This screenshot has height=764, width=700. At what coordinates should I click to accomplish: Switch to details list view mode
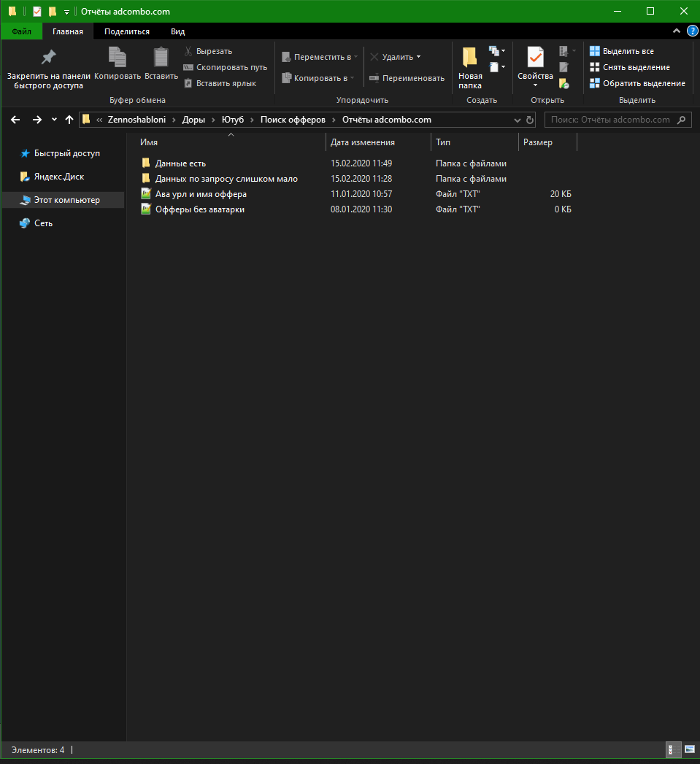pyautogui.click(x=672, y=749)
